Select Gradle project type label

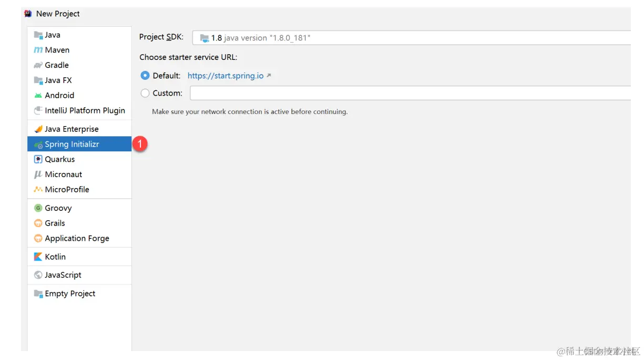(x=57, y=65)
